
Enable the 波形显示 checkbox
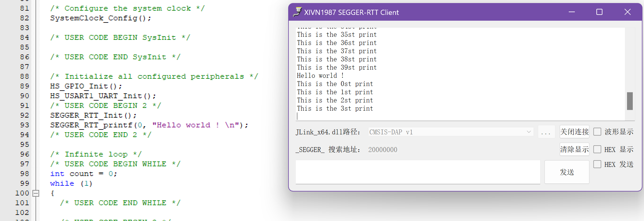(x=597, y=132)
